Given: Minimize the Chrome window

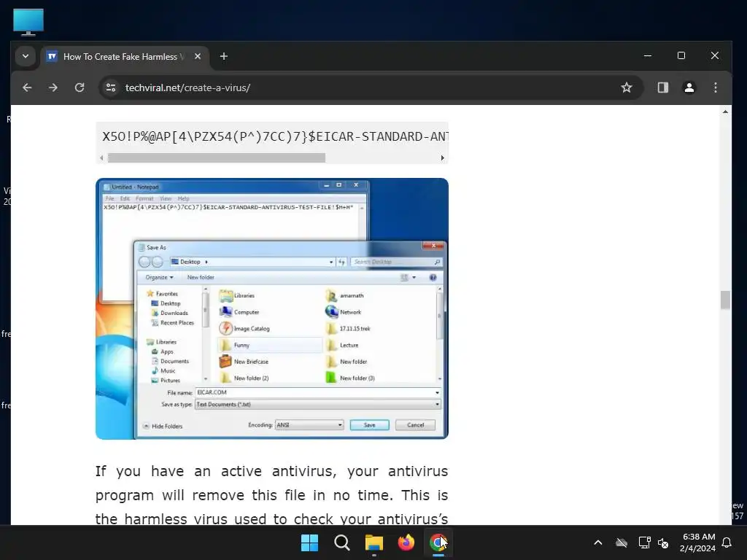Looking at the screenshot, I should [648, 55].
